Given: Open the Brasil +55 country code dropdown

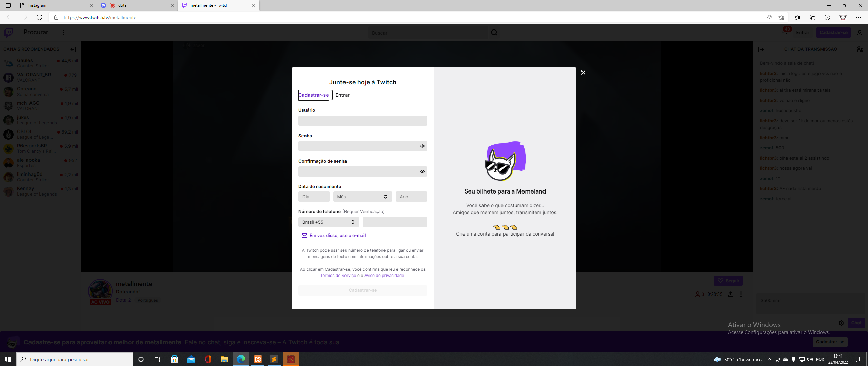Looking at the screenshot, I should click(x=329, y=222).
